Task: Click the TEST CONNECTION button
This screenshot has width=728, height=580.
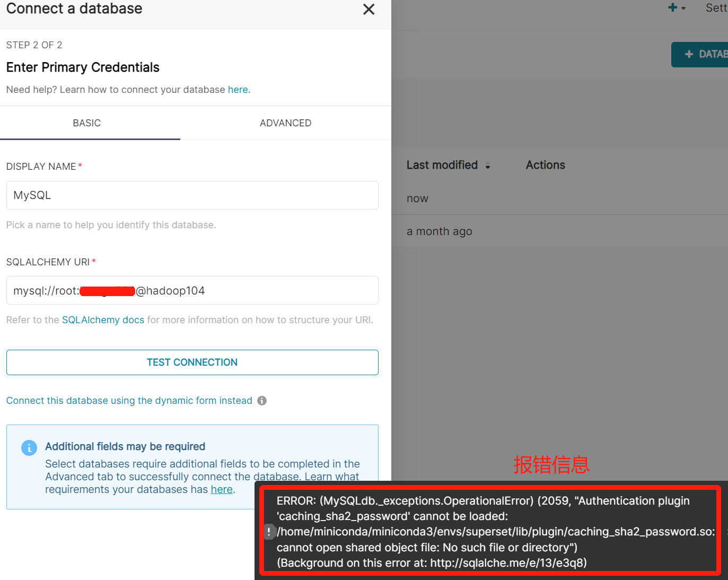Action: pos(192,362)
